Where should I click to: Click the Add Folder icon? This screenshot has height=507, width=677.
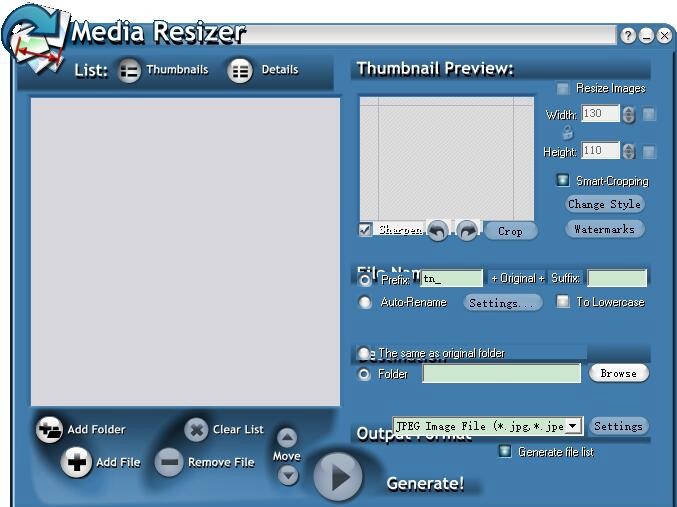[49, 429]
